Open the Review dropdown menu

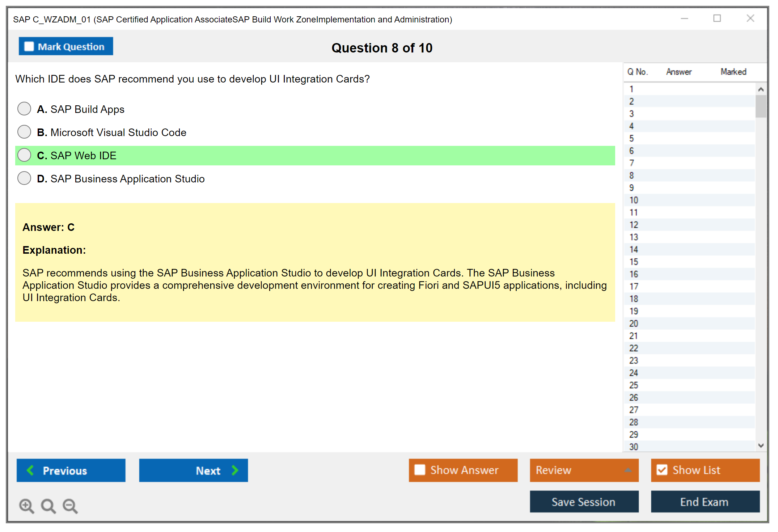[628, 470]
